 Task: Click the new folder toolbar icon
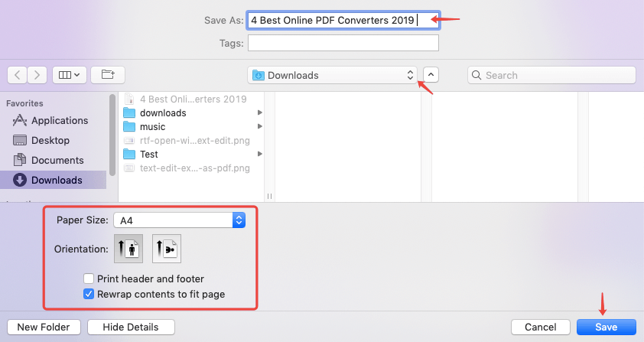pos(108,75)
